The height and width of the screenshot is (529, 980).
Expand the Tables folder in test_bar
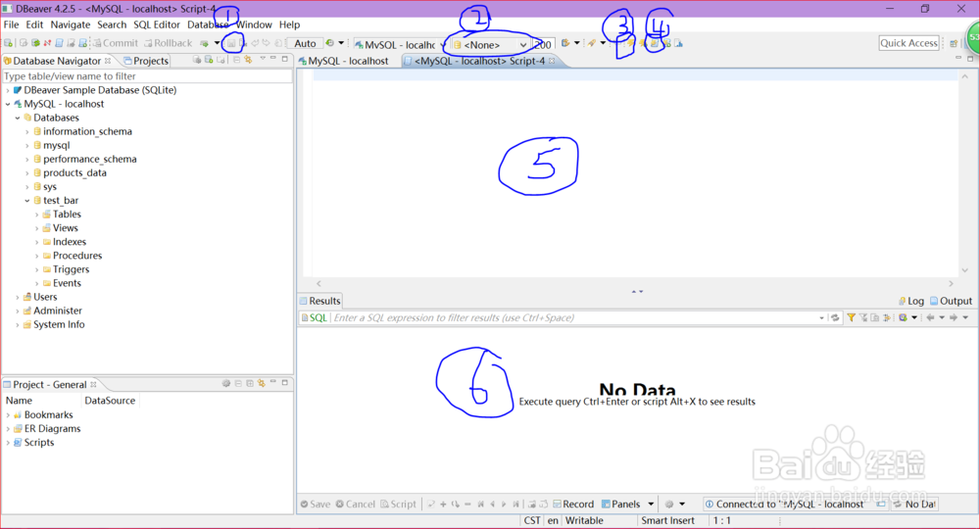click(37, 215)
